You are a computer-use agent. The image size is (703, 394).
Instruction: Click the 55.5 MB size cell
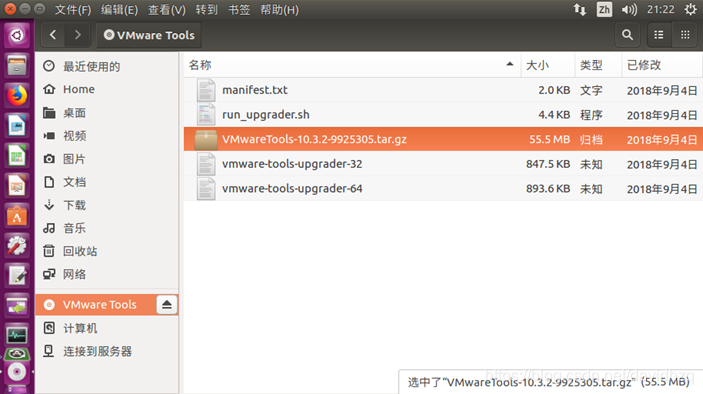click(x=549, y=139)
